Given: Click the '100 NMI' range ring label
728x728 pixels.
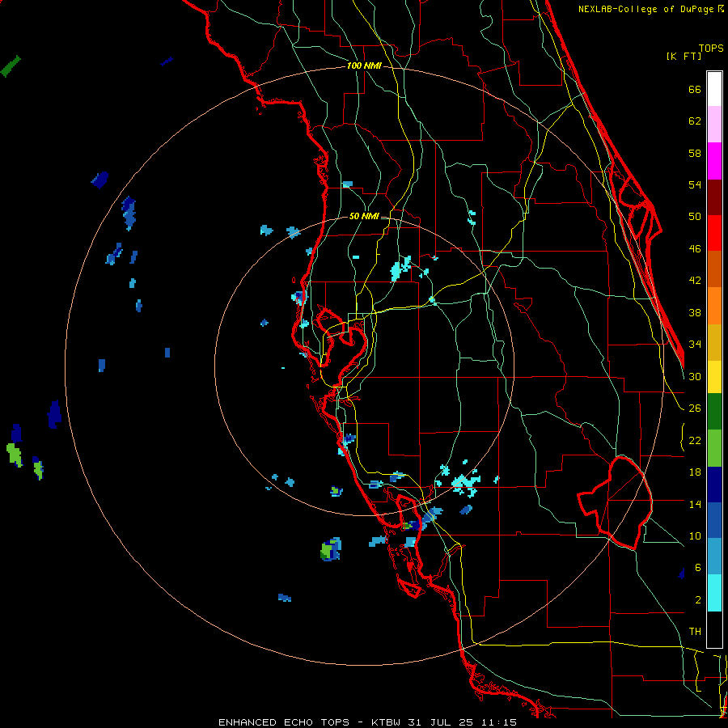Looking at the screenshot, I should (x=364, y=66).
